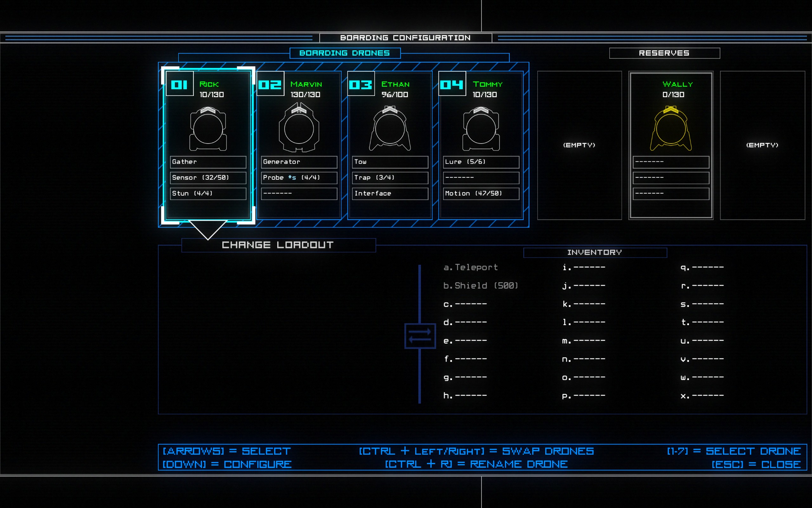Image resolution: width=812 pixels, height=508 pixels.
Task: Select Wally's third empty module slot
Action: click(x=671, y=194)
